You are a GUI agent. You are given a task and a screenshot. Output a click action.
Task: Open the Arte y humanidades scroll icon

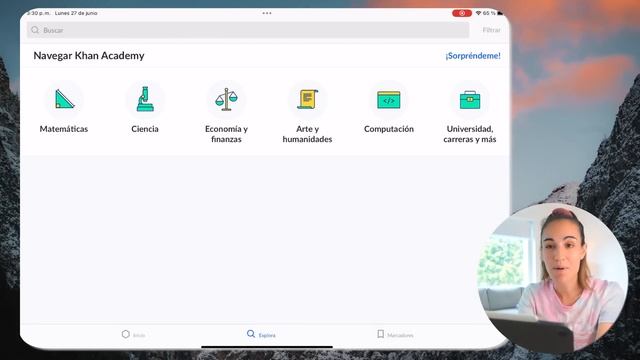307,99
